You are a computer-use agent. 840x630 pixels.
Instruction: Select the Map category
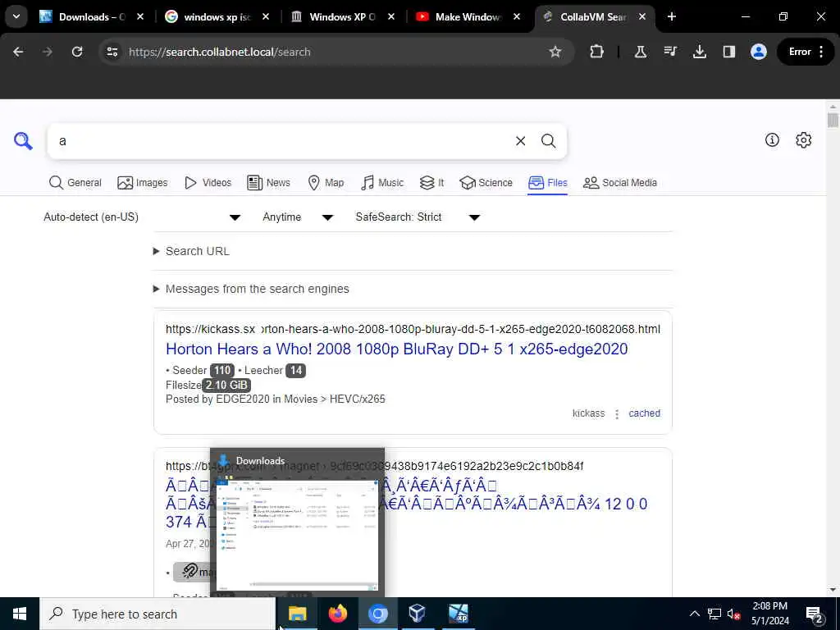326,183
